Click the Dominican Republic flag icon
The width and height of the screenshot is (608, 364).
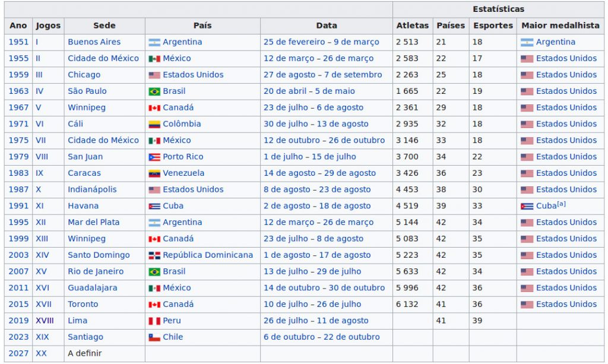154,255
